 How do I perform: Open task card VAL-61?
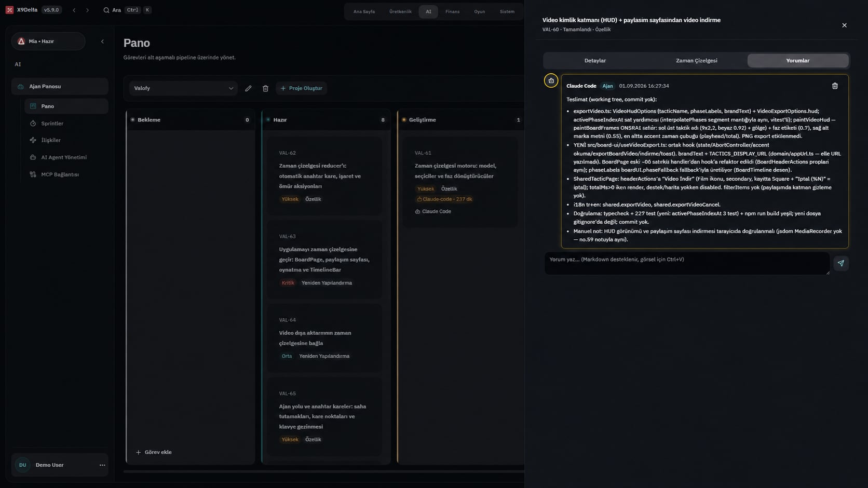tap(460, 182)
